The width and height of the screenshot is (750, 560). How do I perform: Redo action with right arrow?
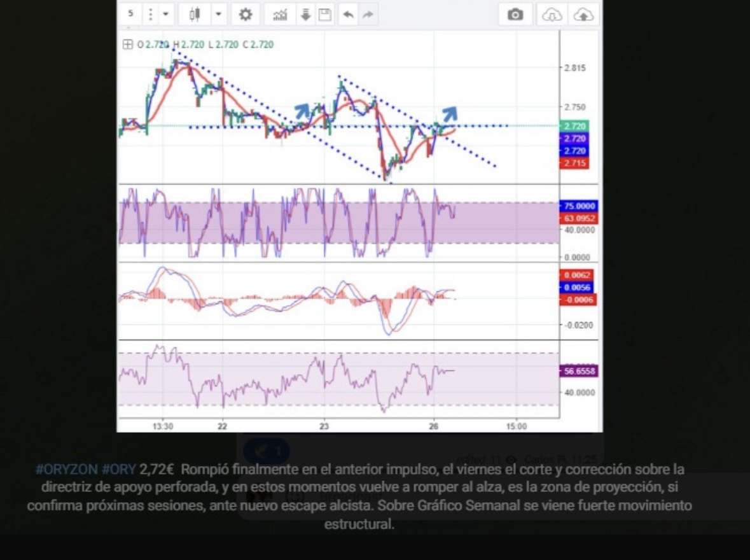click(x=368, y=15)
